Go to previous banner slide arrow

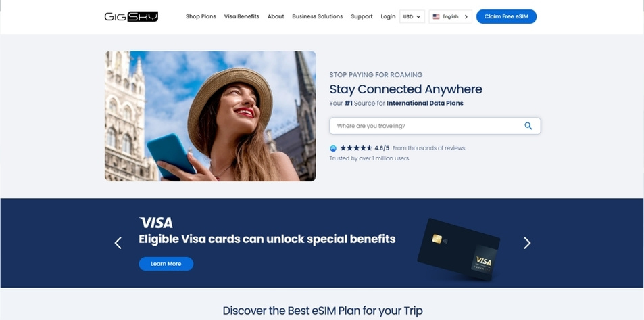(118, 243)
